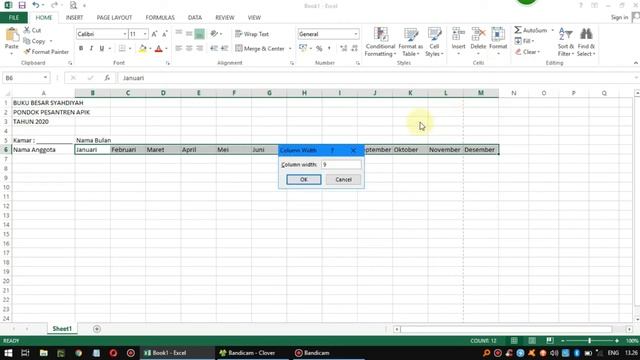Increase font size with A up-arrow

[154, 34]
